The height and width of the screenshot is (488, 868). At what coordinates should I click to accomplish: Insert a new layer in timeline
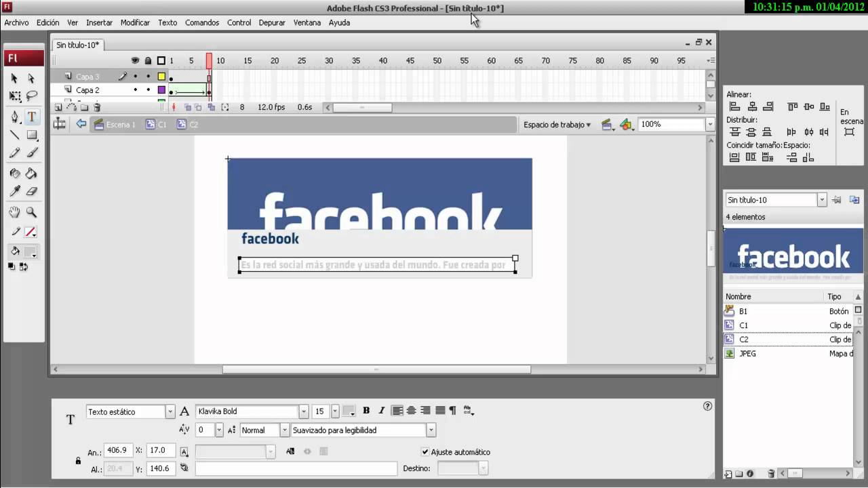59,107
